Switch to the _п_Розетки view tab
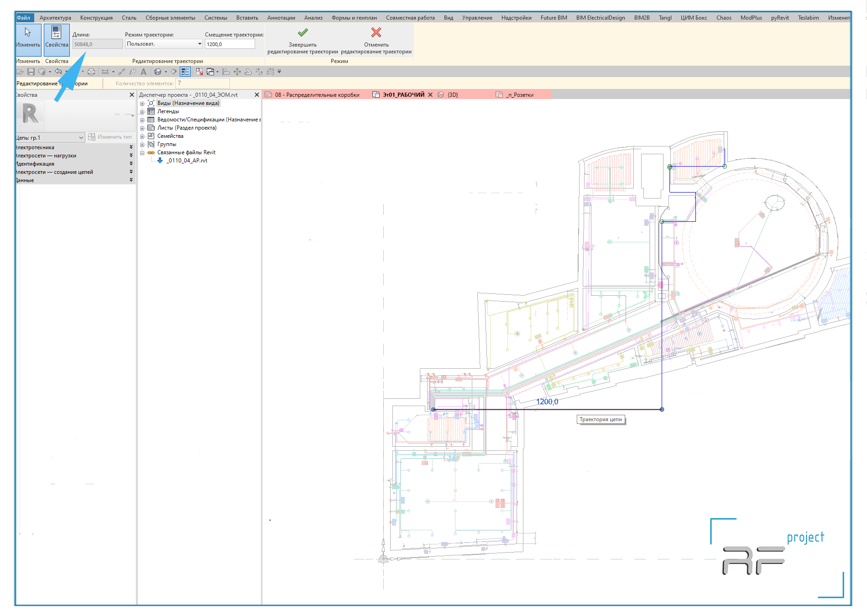The image size is (867, 616). (x=519, y=95)
